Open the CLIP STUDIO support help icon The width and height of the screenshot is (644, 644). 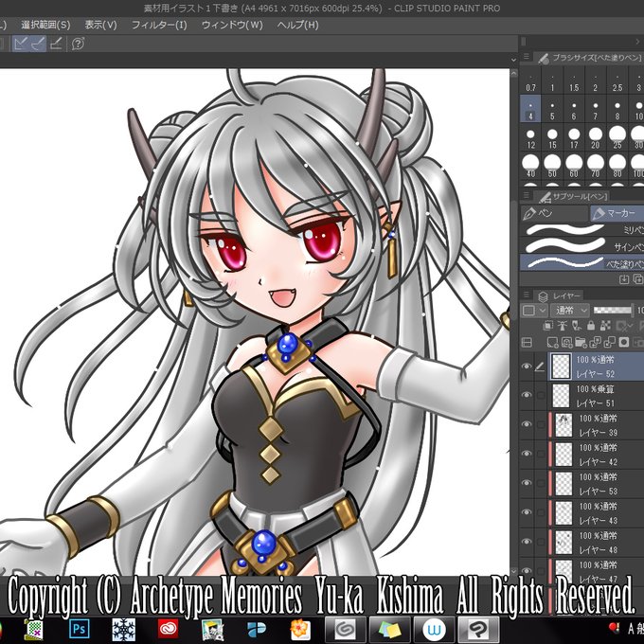[x=78, y=44]
